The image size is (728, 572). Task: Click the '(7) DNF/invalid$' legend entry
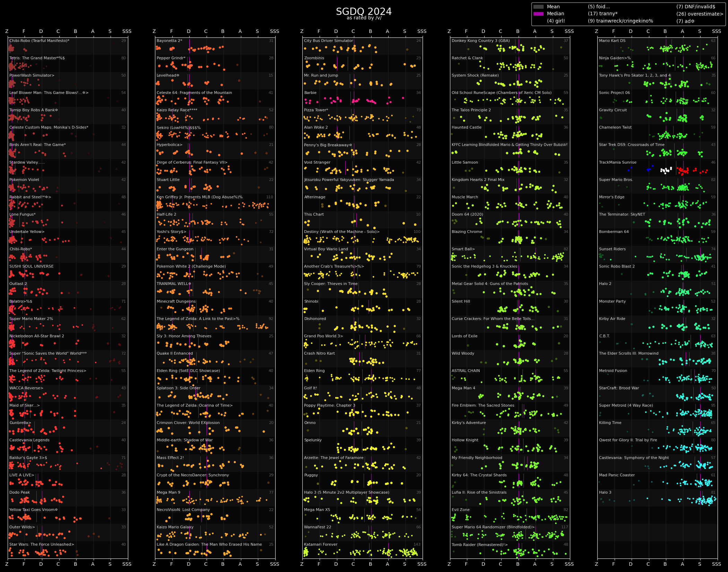[695, 7]
